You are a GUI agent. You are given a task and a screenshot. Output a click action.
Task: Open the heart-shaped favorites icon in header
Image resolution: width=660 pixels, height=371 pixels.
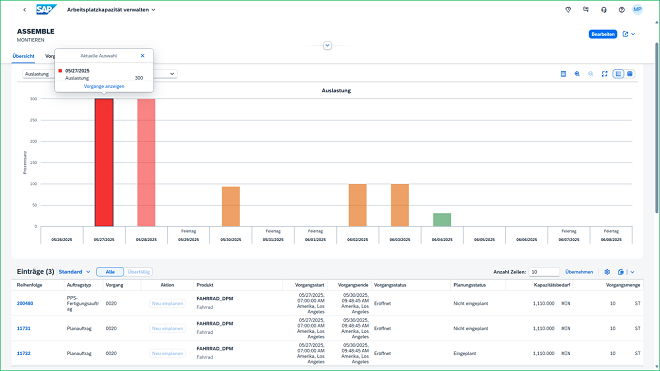[x=568, y=10]
